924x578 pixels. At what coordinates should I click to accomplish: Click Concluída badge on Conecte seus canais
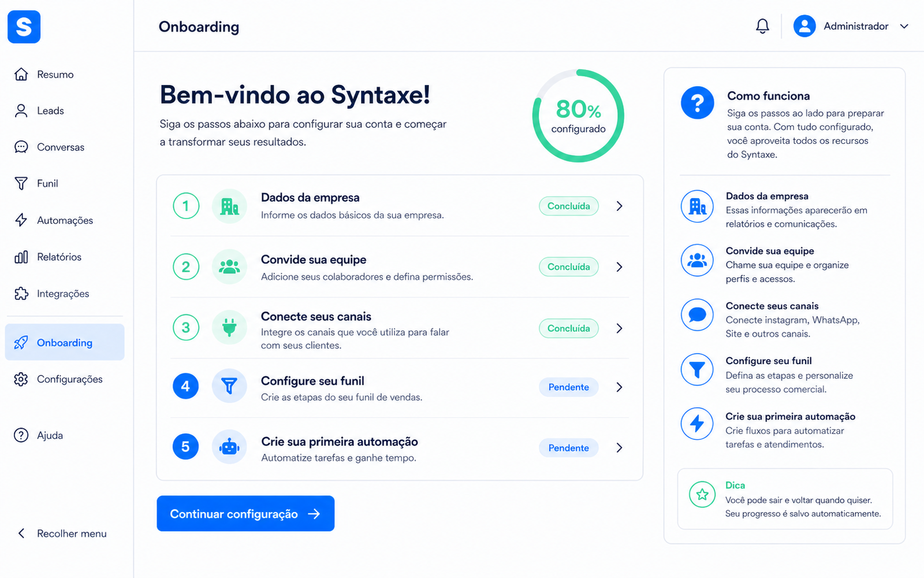pos(569,328)
